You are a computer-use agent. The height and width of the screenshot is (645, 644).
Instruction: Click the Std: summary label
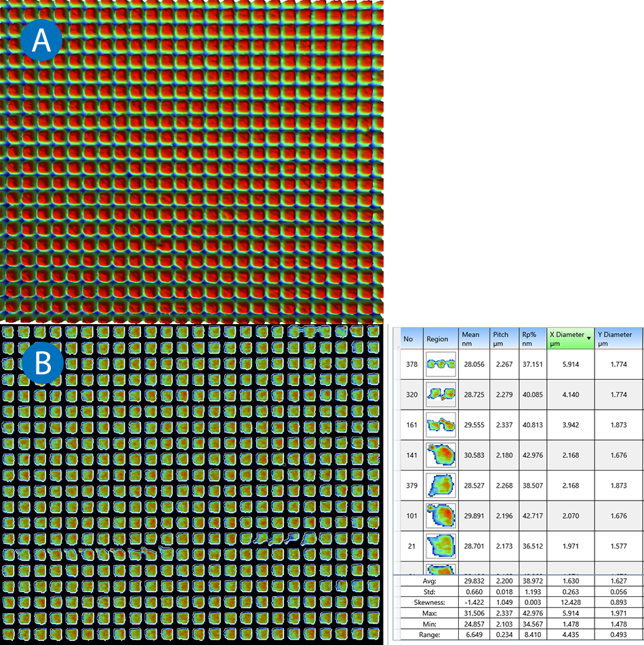coord(429,591)
